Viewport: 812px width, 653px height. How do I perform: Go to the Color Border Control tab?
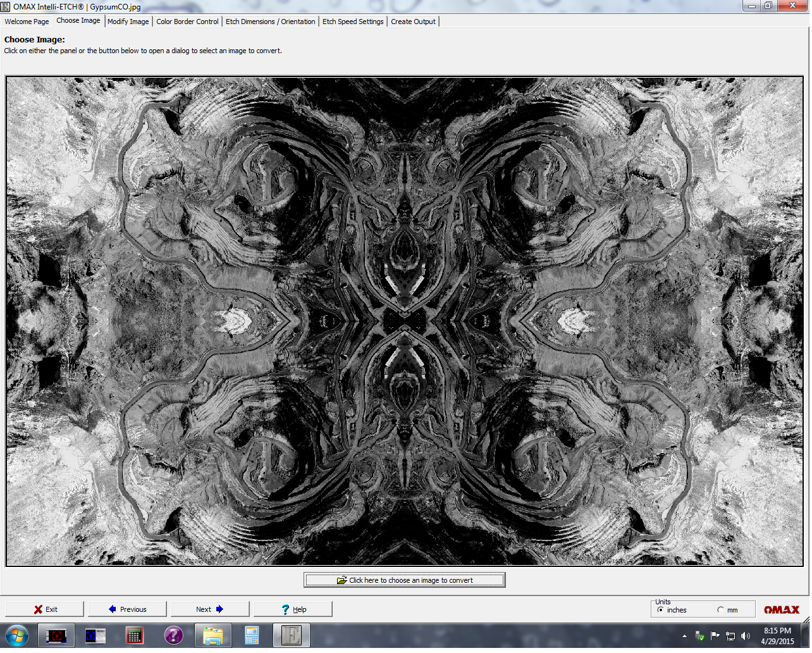188,22
